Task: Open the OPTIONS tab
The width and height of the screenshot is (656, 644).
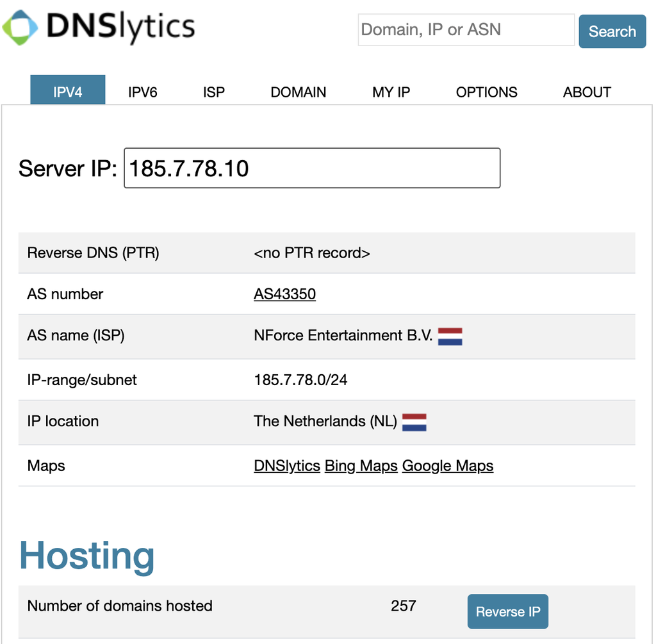Action: (x=487, y=92)
